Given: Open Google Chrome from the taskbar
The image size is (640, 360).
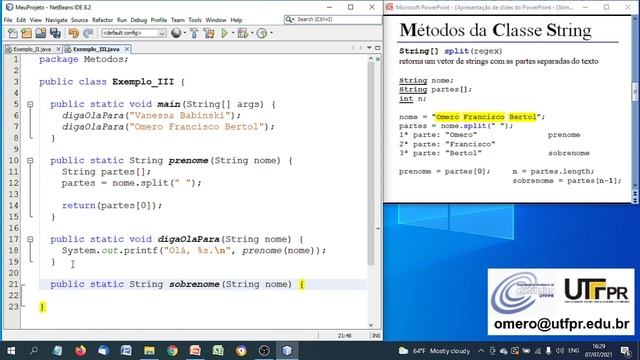Looking at the screenshot, I should pos(172,351).
